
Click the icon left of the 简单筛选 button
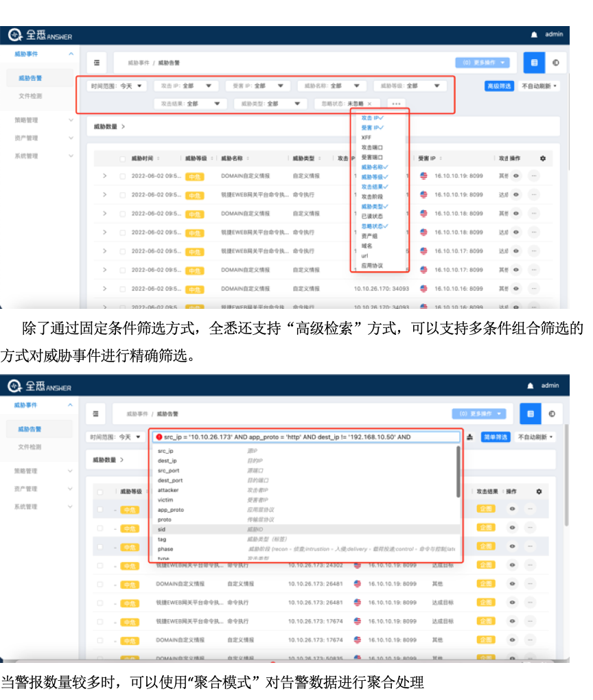(x=469, y=436)
